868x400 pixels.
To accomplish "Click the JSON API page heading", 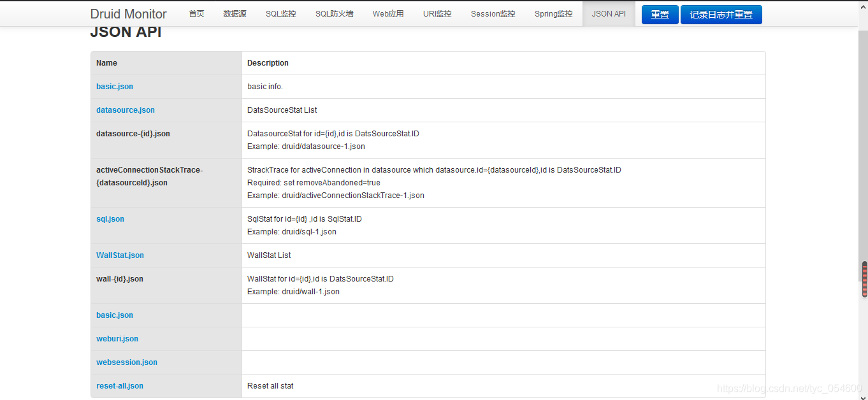I will click(126, 32).
